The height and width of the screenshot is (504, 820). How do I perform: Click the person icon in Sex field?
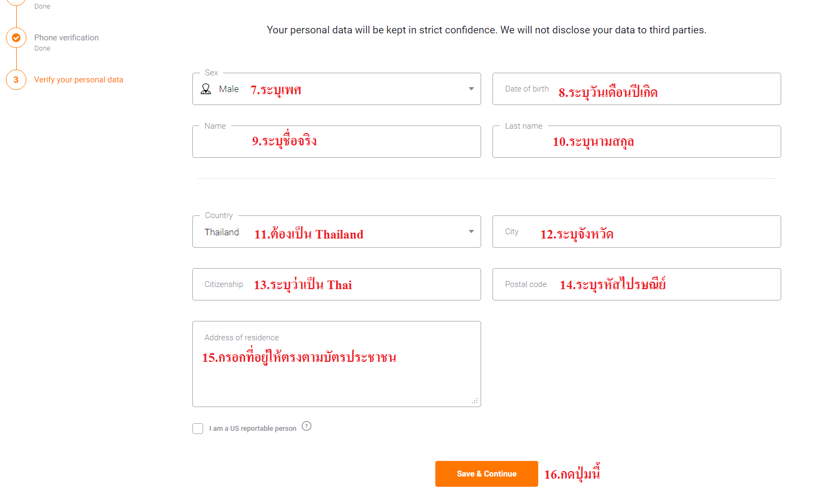coord(206,89)
